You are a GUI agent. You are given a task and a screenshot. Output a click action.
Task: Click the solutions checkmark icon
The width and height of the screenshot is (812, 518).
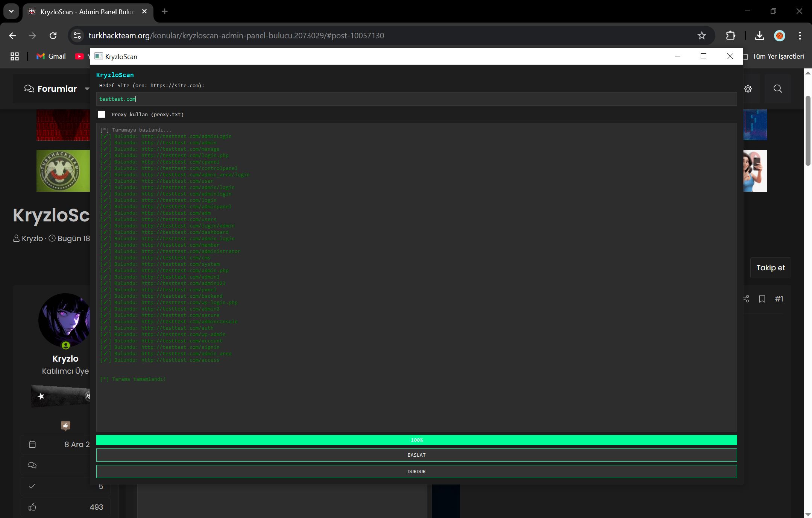click(32, 486)
